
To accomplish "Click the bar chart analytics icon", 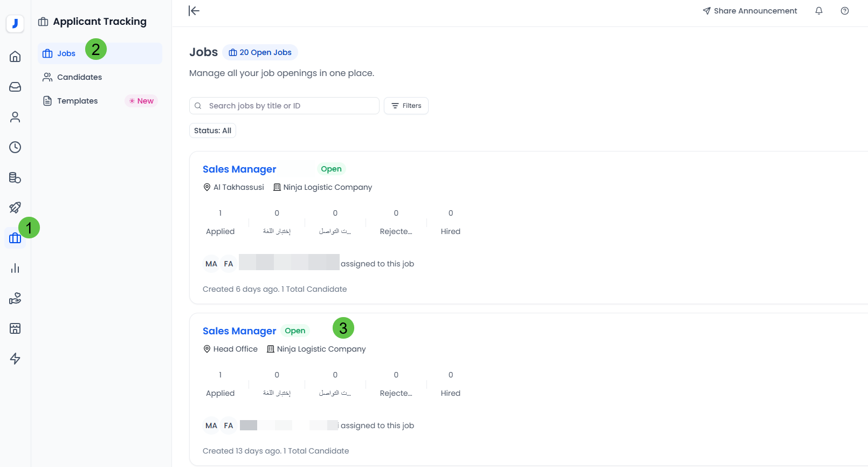I will 15,268.
